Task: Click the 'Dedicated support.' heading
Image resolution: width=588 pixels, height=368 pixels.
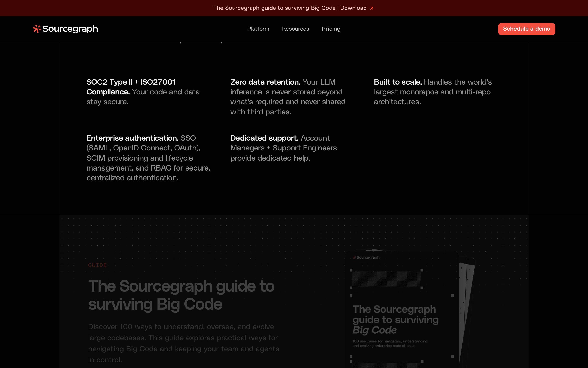Action: 264,138
